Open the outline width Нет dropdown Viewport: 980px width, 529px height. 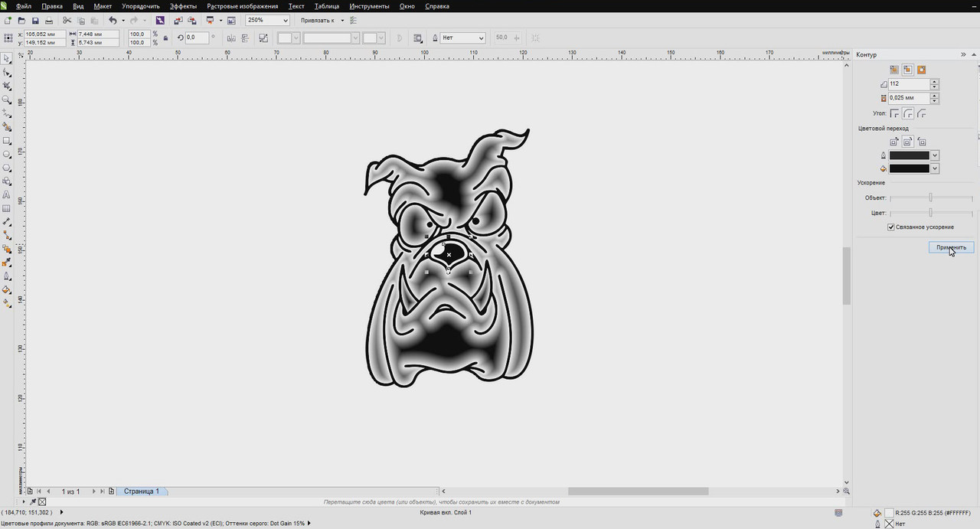(x=481, y=38)
